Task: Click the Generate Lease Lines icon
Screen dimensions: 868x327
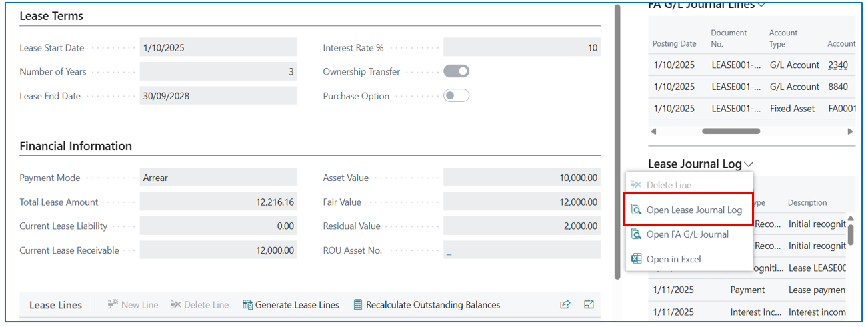Action: (x=248, y=305)
